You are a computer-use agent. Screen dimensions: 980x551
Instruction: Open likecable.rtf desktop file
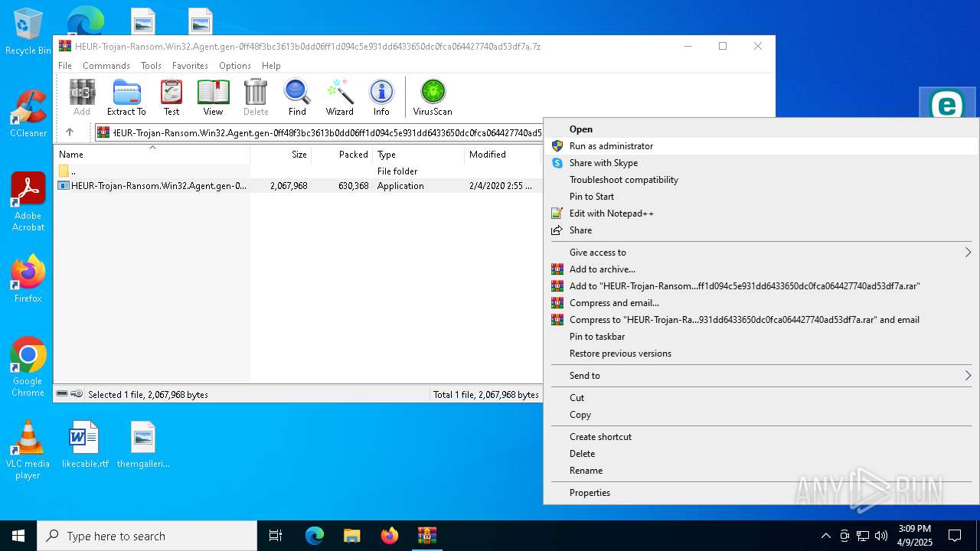pos(85,445)
